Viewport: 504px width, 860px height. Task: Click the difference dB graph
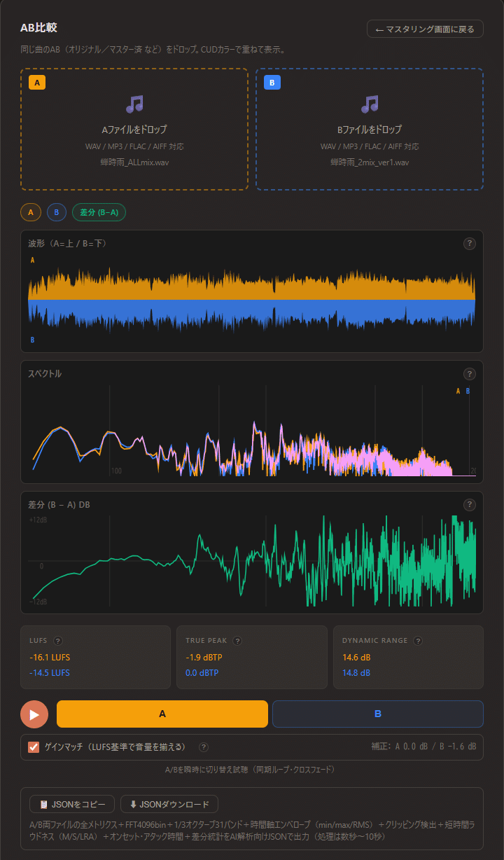click(252, 561)
